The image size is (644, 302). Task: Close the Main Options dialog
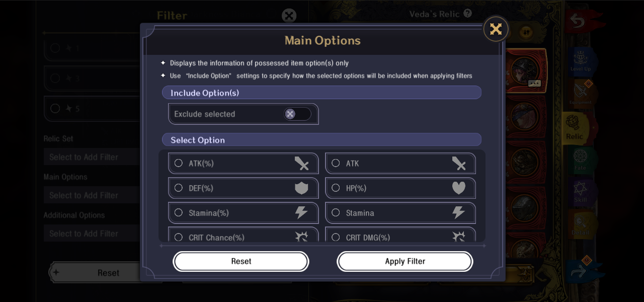coord(496,29)
